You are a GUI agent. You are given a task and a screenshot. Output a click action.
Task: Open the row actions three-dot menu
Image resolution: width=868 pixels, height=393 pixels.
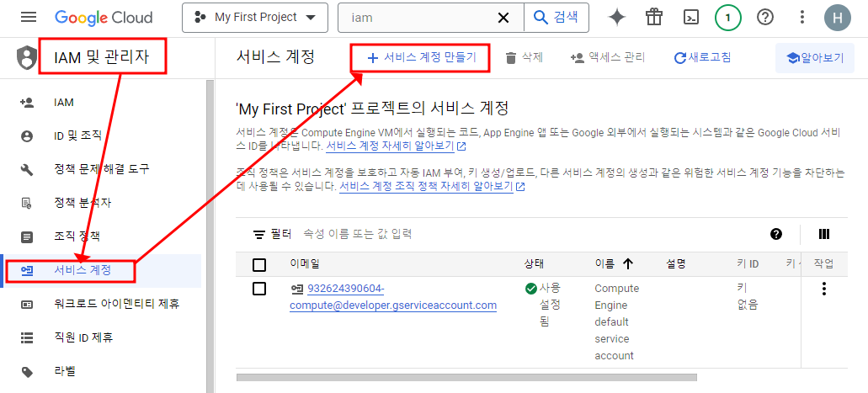(x=823, y=289)
